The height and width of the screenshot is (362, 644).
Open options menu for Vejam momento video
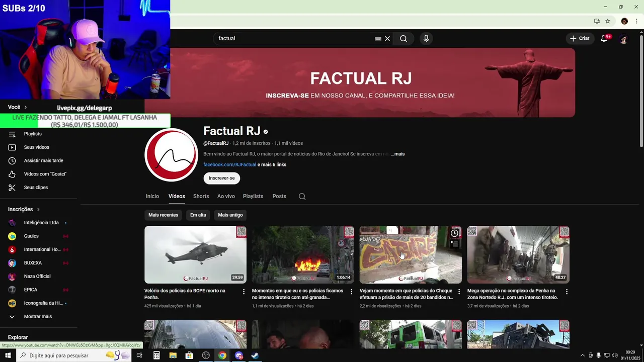[459, 292]
